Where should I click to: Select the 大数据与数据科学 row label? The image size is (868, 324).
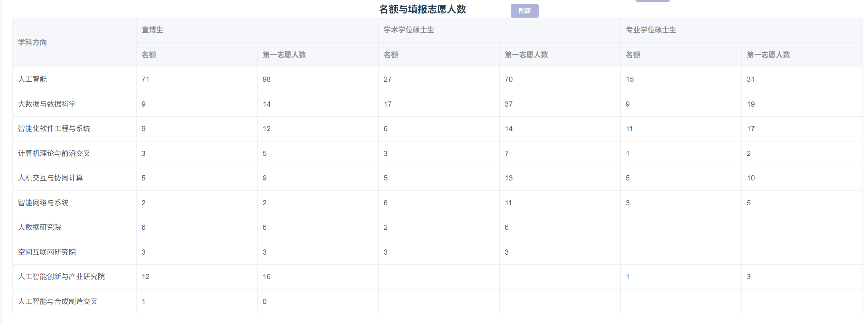pyautogui.click(x=47, y=104)
